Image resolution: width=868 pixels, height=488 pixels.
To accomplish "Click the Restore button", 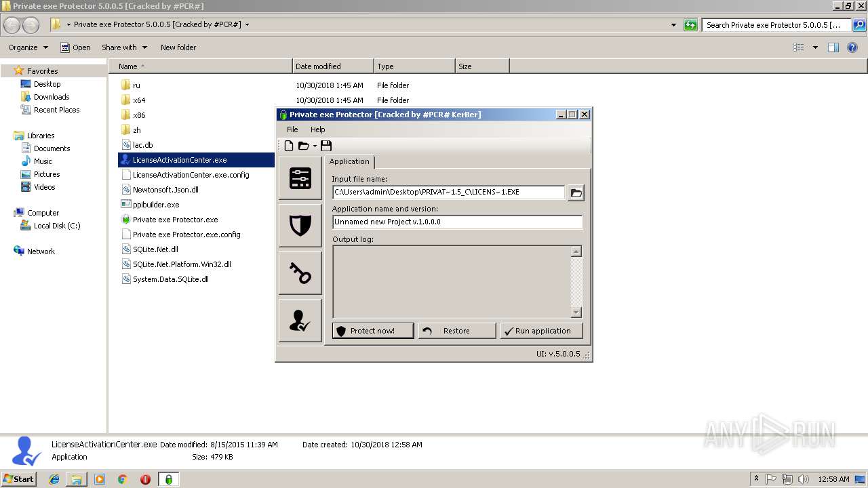I will (x=456, y=331).
